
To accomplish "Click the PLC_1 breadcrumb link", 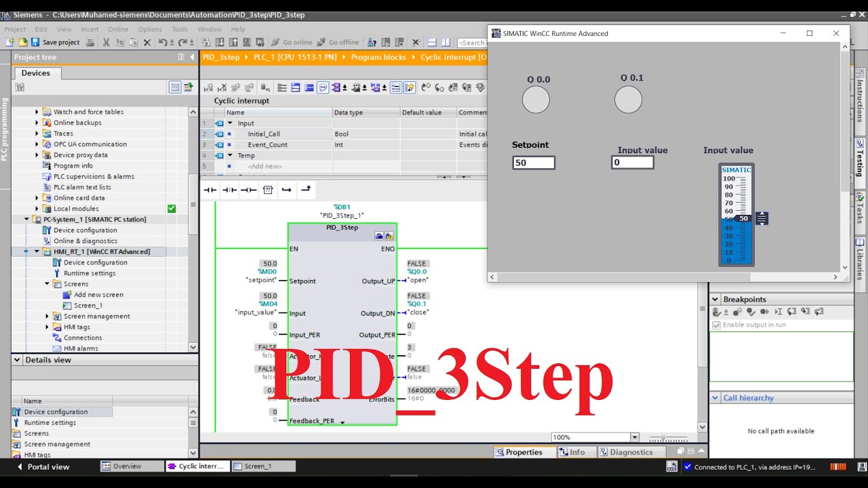I will click(295, 58).
